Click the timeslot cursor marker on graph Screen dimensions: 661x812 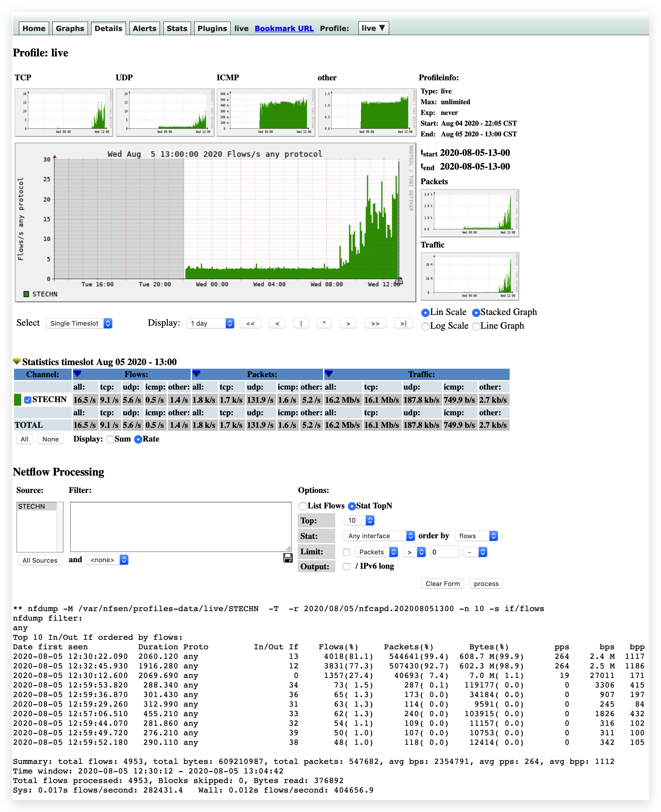pyautogui.click(x=399, y=281)
